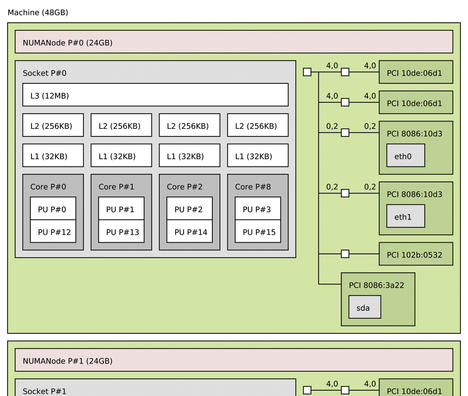This screenshot has height=396, width=468.
Task: Click the PCI 8086:3a22 label
Action: pos(376,285)
